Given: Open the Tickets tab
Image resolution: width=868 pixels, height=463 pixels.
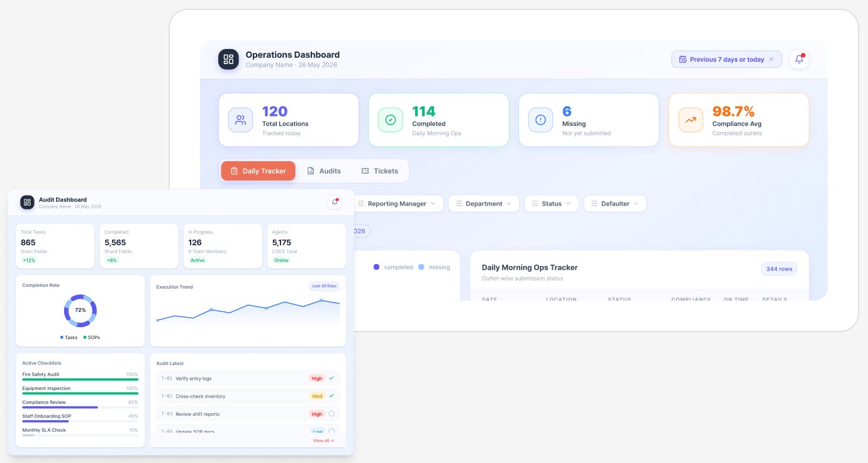Looking at the screenshot, I should tap(379, 171).
